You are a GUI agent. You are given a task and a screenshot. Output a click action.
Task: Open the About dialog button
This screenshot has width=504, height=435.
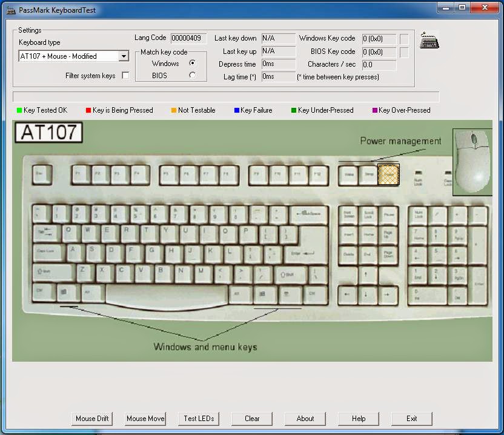305,419
